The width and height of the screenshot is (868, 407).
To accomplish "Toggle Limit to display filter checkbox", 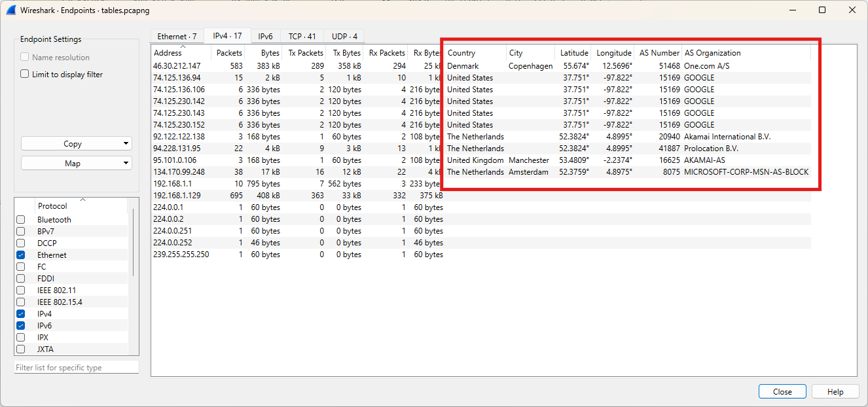I will (25, 75).
